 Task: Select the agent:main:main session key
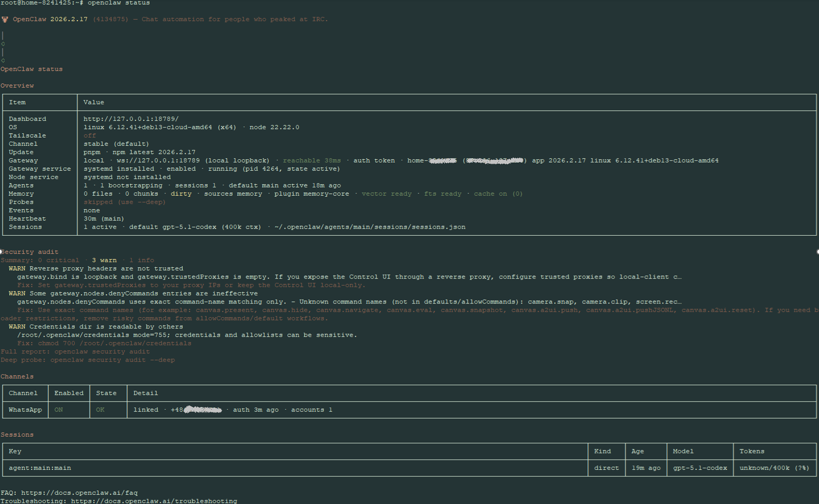(x=40, y=468)
